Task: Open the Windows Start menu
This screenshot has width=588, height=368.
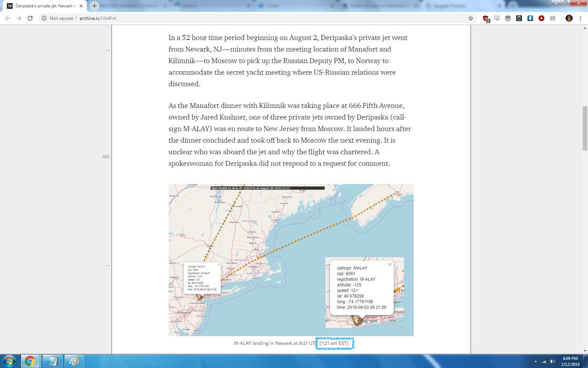Action: coord(10,362)
